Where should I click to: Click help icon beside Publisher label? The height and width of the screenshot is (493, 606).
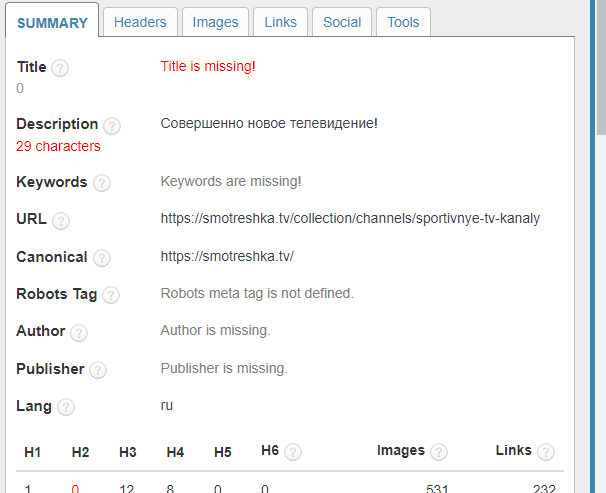pos(97,370)
